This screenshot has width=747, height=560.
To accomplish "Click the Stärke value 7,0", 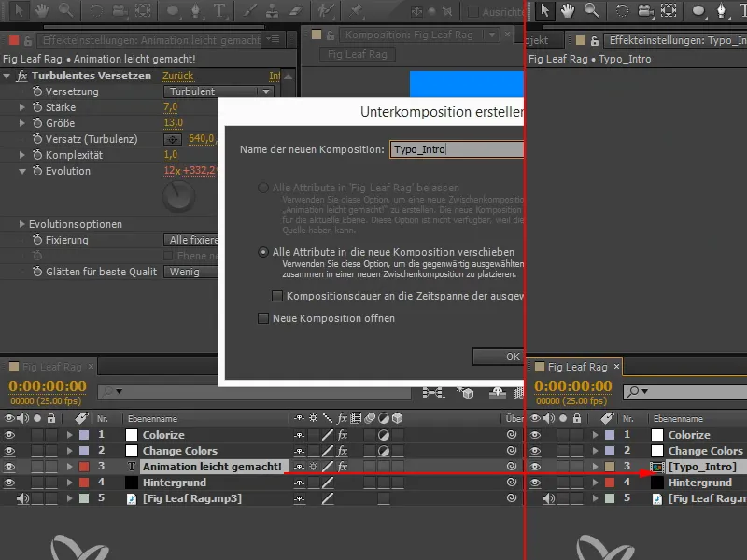I will click(171, 107).
